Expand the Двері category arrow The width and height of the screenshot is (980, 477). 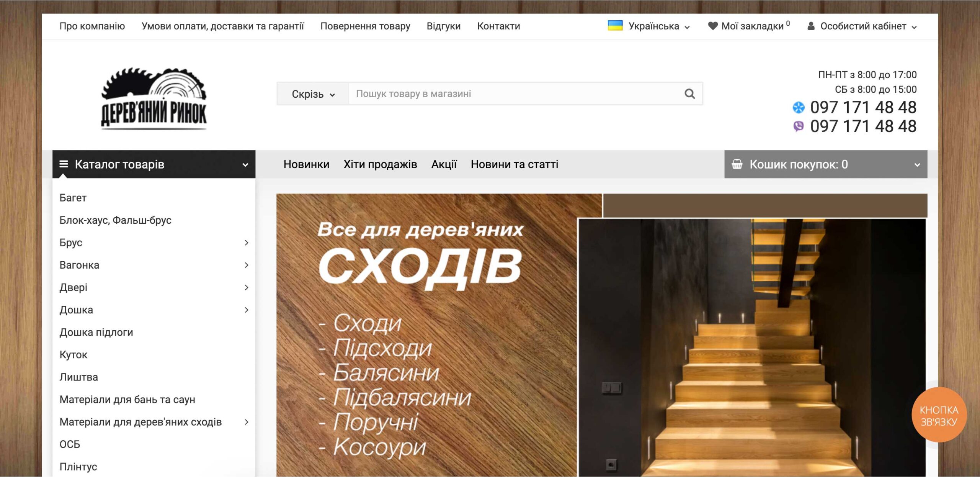coord(247,287)
